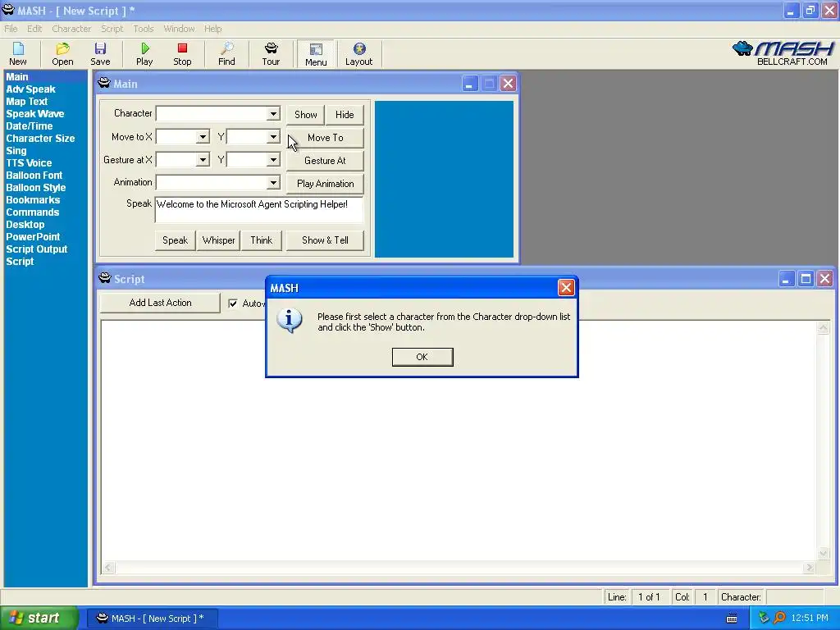Select TTS Voice in the sidebar
The image size is (840, 630).
[29, 163]
